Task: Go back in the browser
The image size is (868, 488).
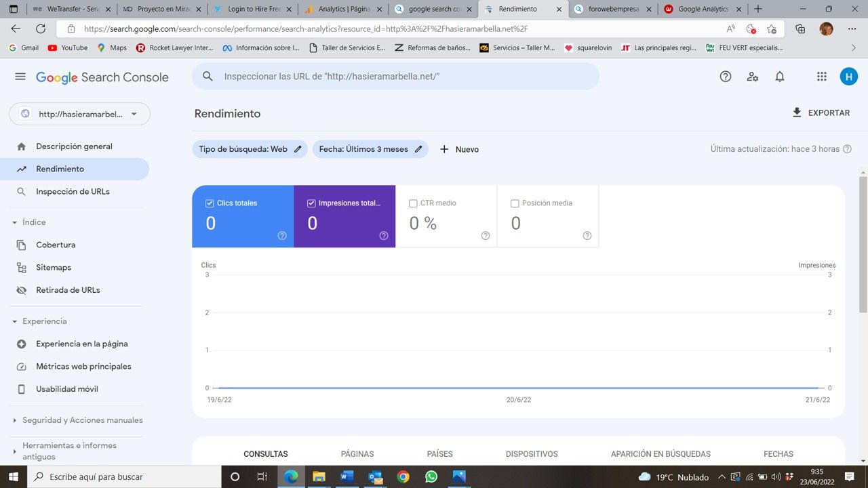Action: coord(16,29)
